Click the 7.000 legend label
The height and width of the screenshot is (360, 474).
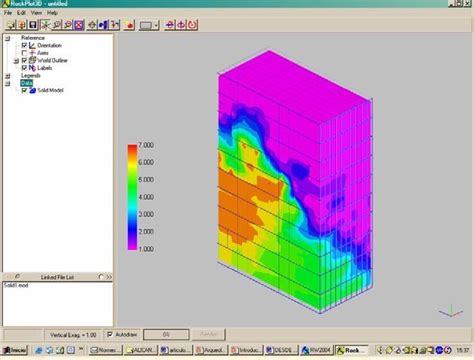(146, 145)
